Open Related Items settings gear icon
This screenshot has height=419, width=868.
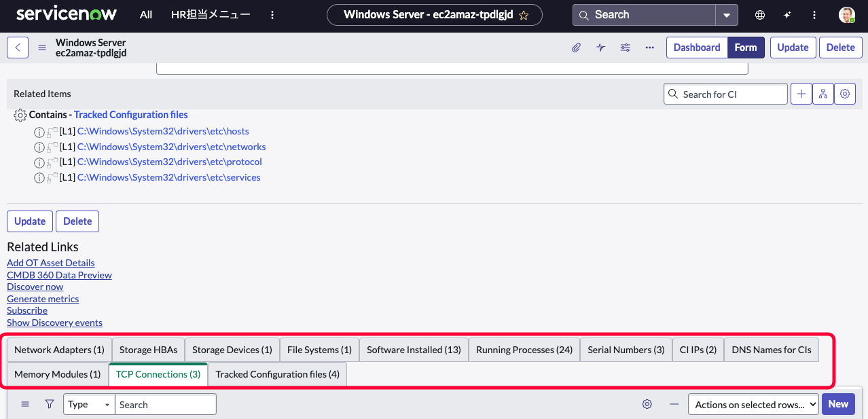(x=845, y=94)
